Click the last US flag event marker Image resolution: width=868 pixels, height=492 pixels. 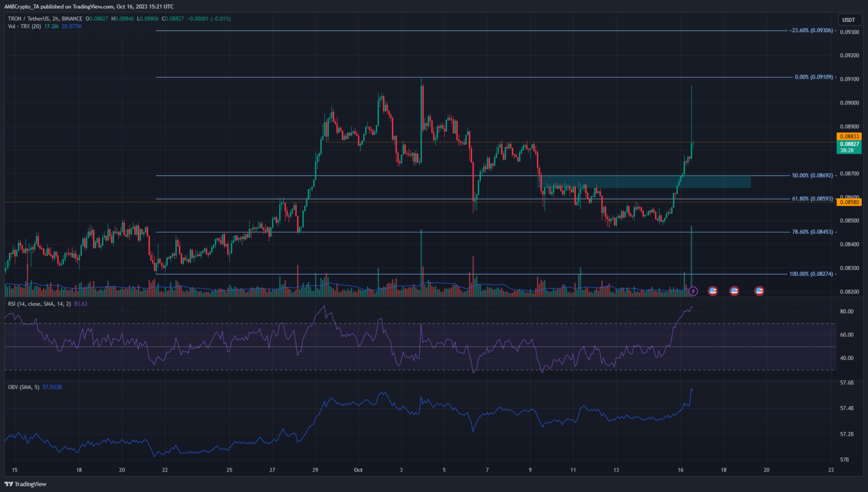tap(759, 291)
